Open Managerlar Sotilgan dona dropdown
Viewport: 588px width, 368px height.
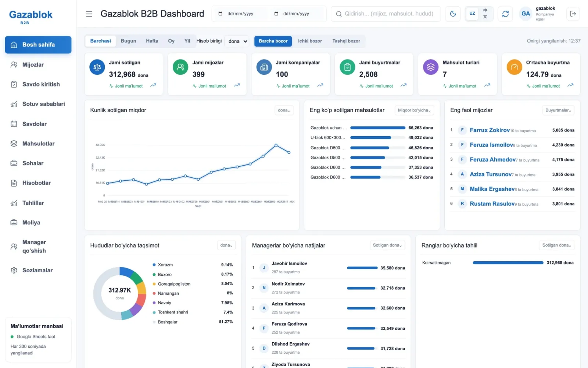point(387,245)
